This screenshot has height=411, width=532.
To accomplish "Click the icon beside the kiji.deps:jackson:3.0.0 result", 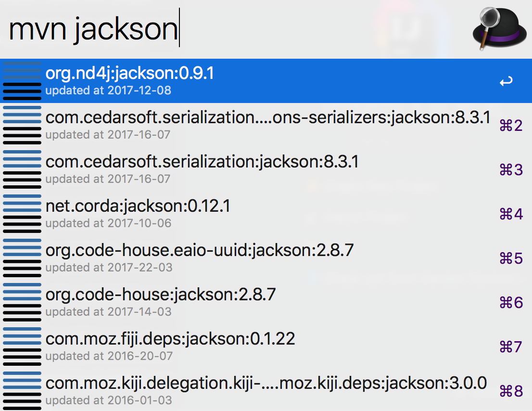I will [22, 391].
